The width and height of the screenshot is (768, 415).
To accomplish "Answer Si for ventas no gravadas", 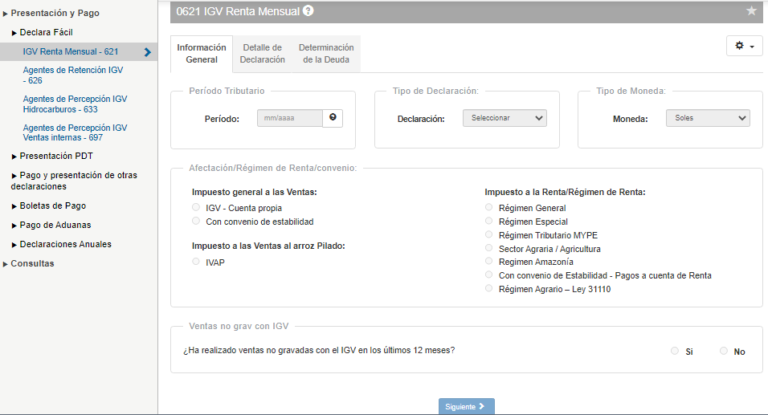I will 675,351.
